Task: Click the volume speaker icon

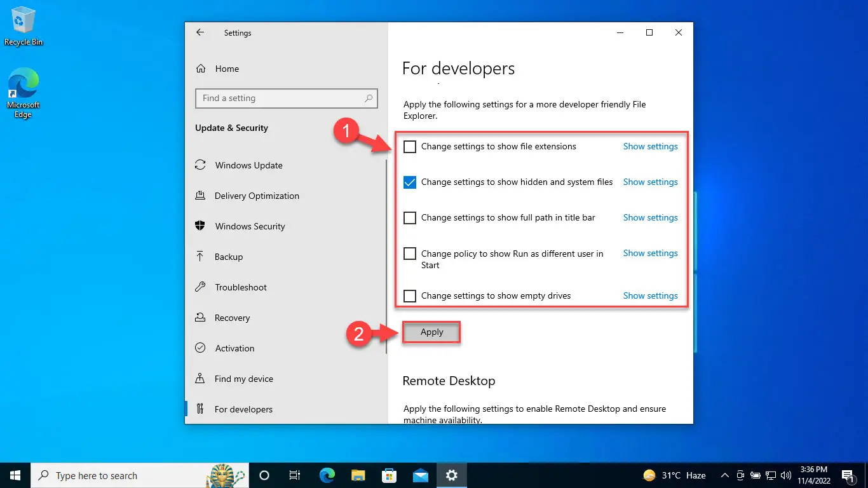Action: pyautogui.click(x=786, y=475)
